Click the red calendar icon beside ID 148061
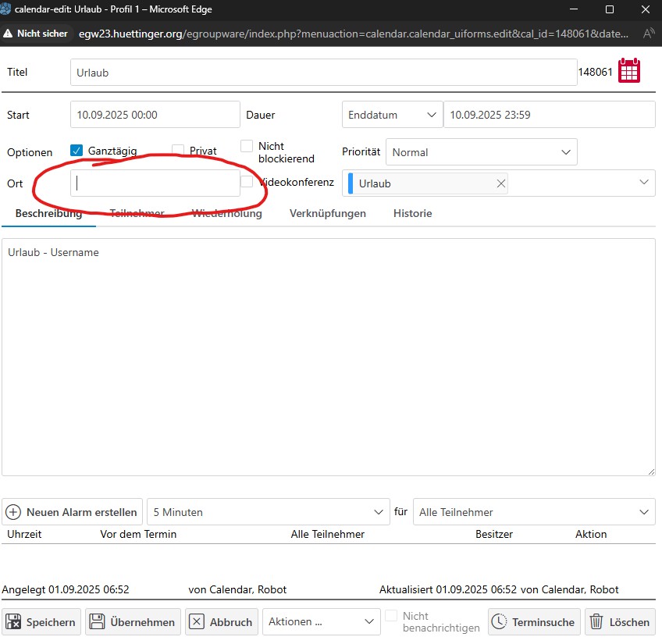Screen dimensions: 662x644 tap(629, 71)
